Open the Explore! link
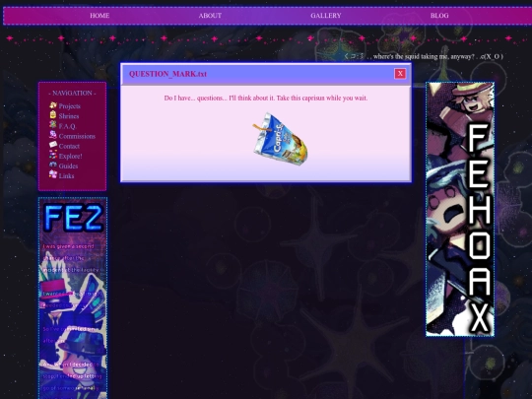 point(71,156)
